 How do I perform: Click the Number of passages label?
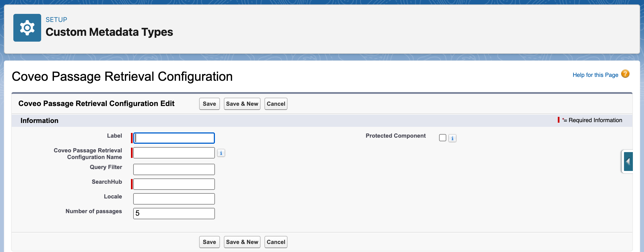tap(94, 211)
